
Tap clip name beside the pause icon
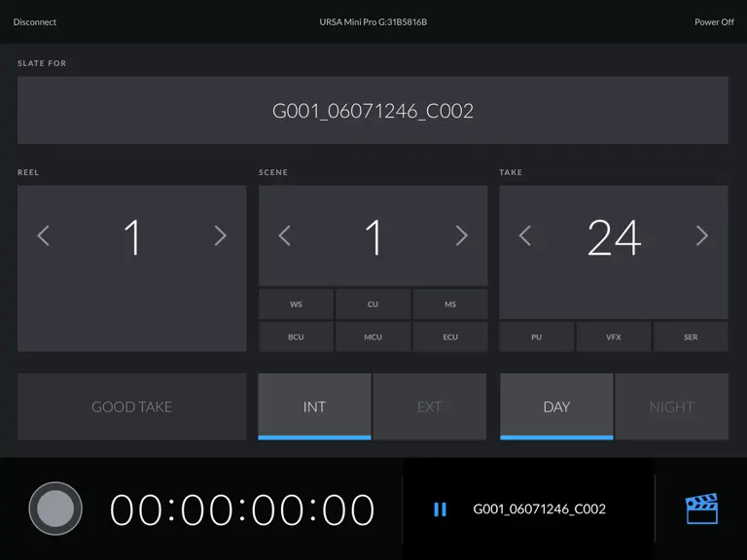tap(539, 509)
